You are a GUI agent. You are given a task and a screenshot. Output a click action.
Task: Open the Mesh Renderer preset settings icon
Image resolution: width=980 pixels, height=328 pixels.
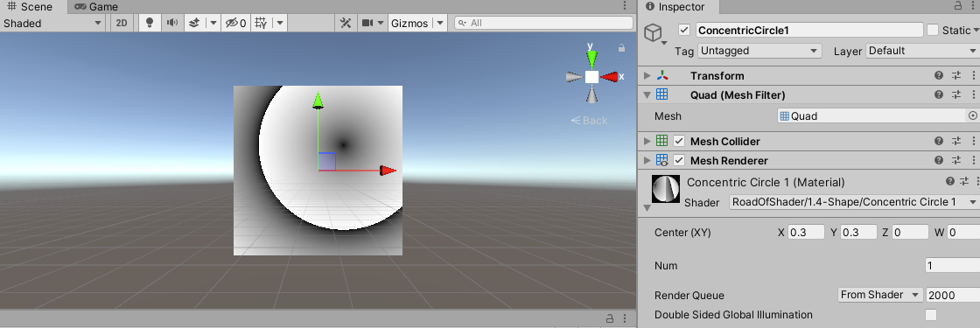point(956,161)
